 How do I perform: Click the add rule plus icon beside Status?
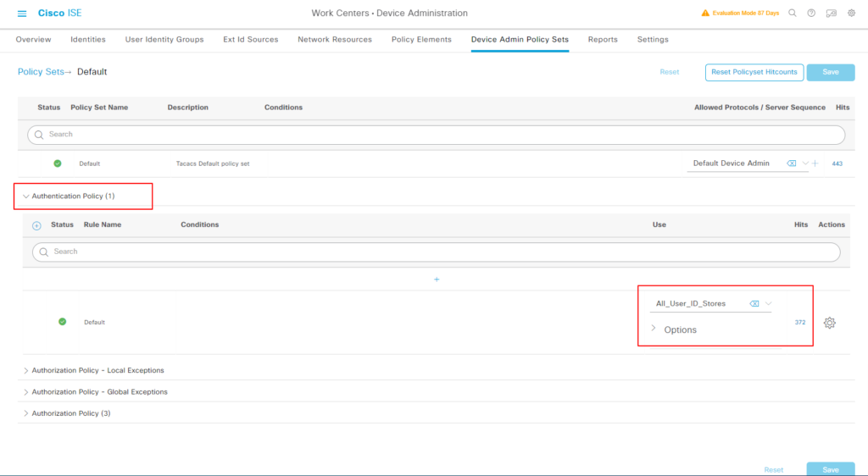[36, 225]
